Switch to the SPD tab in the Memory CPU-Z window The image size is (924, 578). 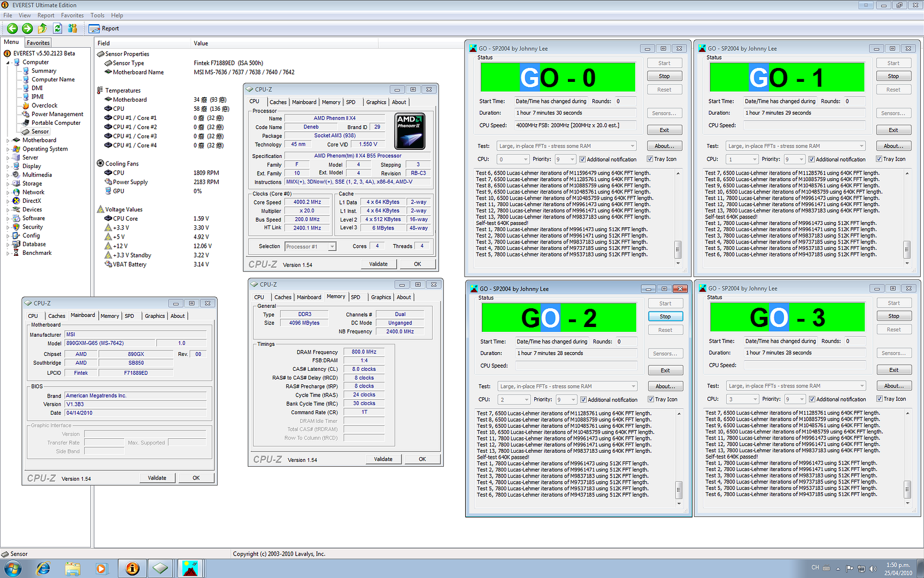click(356, 297)
